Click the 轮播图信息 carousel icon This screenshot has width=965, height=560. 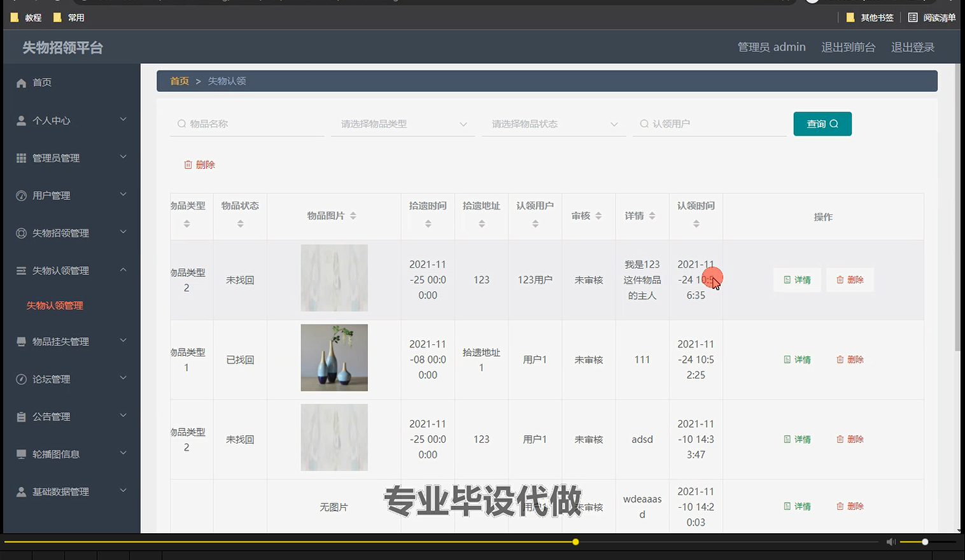click(x=20, y=454)
